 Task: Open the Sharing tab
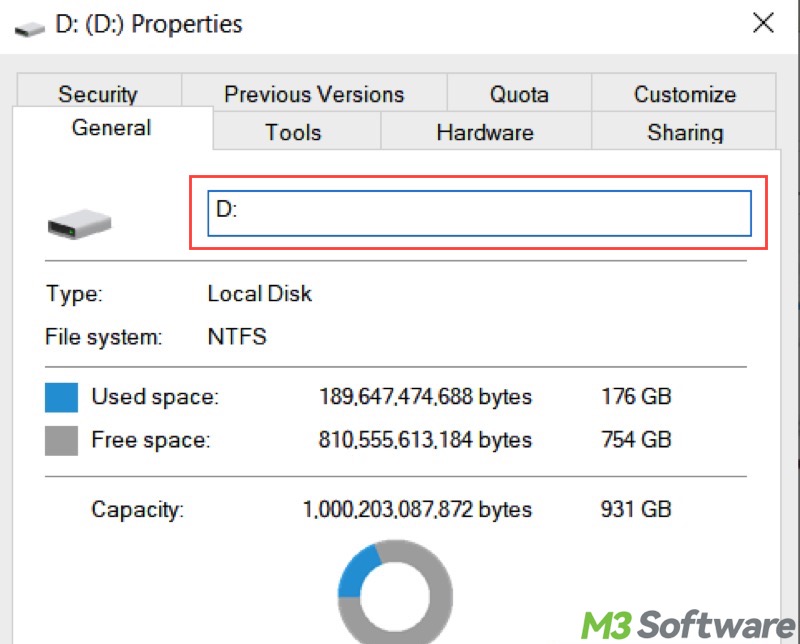[x=684, y=132]
